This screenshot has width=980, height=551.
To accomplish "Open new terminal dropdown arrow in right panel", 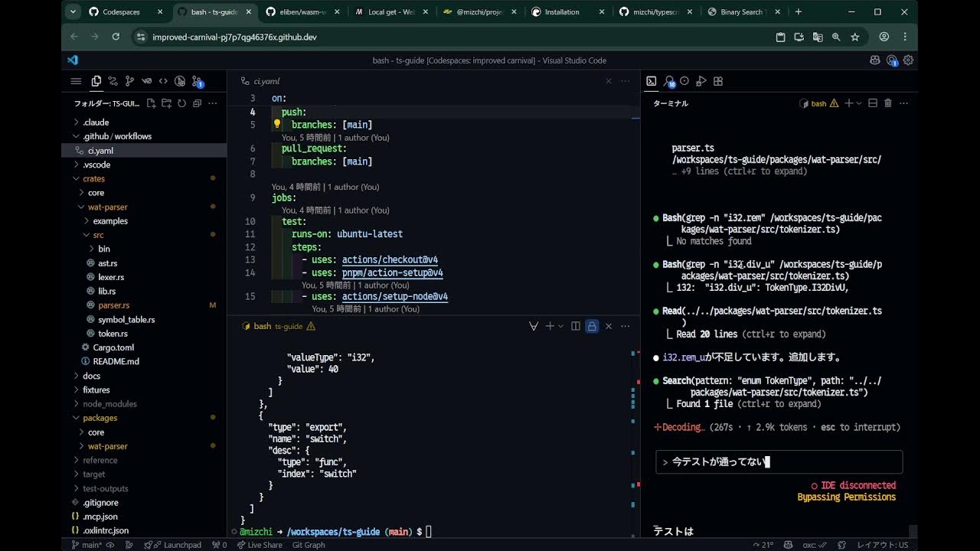I will tap(859, 103).
